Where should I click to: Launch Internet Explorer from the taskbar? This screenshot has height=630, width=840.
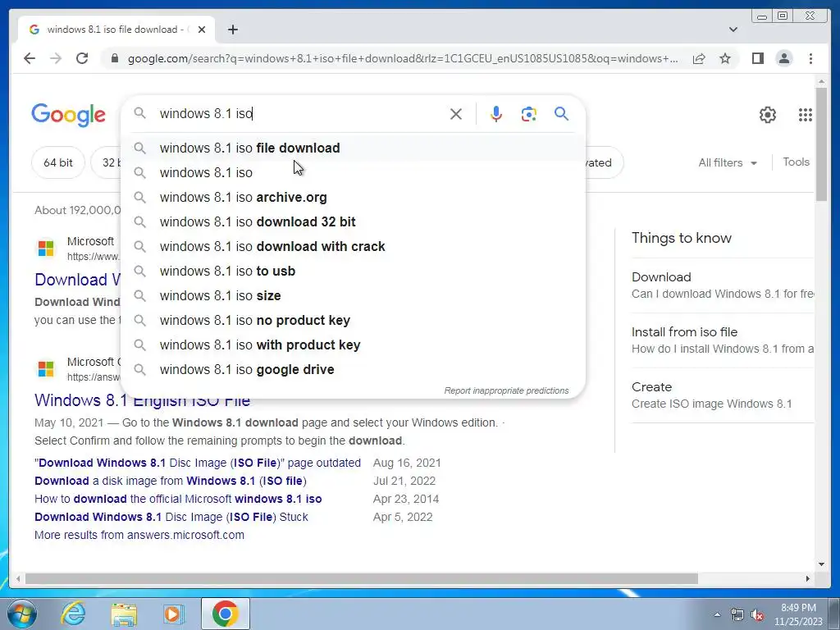coord(73,614)
